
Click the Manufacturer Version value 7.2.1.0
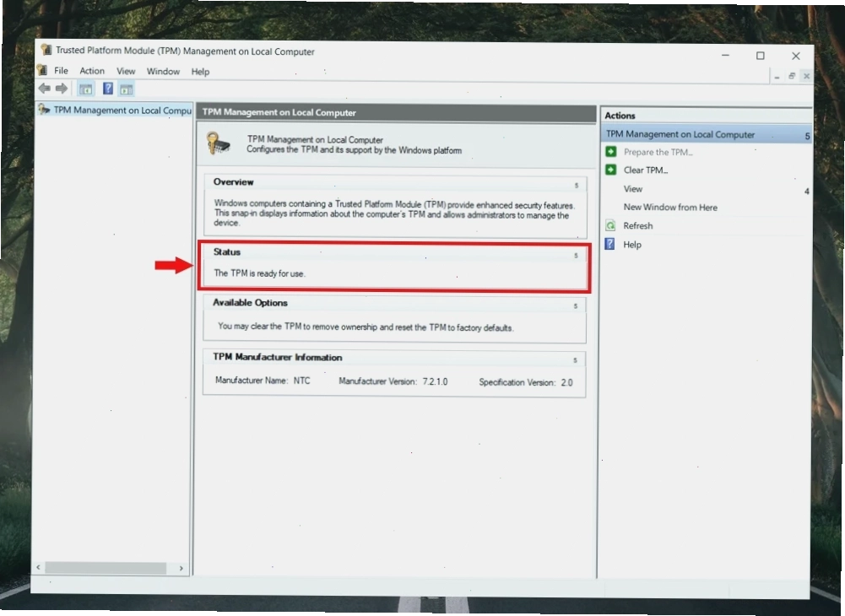coord(435,381)
